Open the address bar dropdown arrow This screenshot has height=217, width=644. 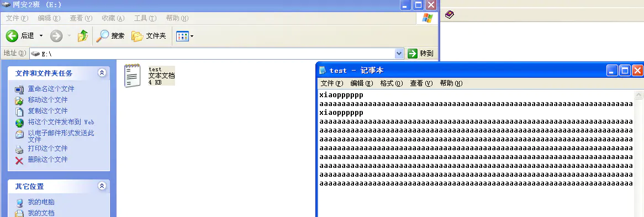click(x=399, y=54)
